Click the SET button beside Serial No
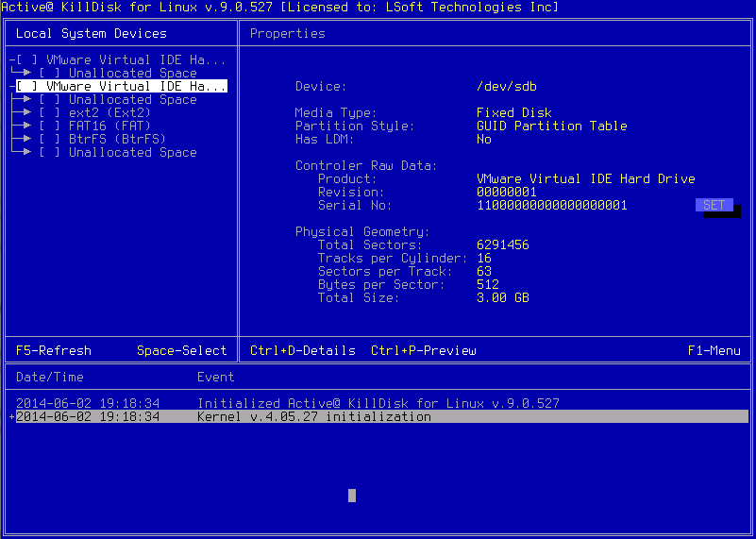756x539 pixels. click(714, 205)
